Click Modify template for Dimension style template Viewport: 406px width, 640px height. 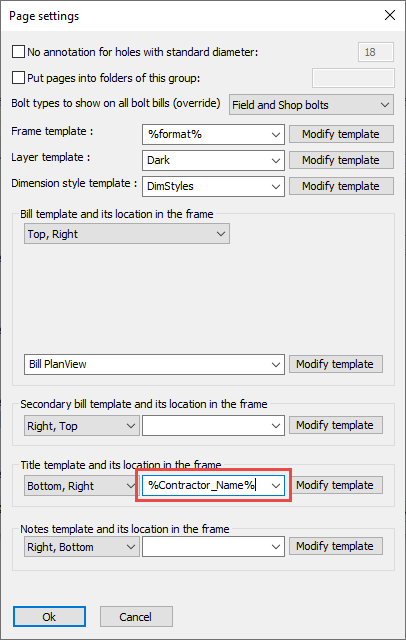pos(341,186)
